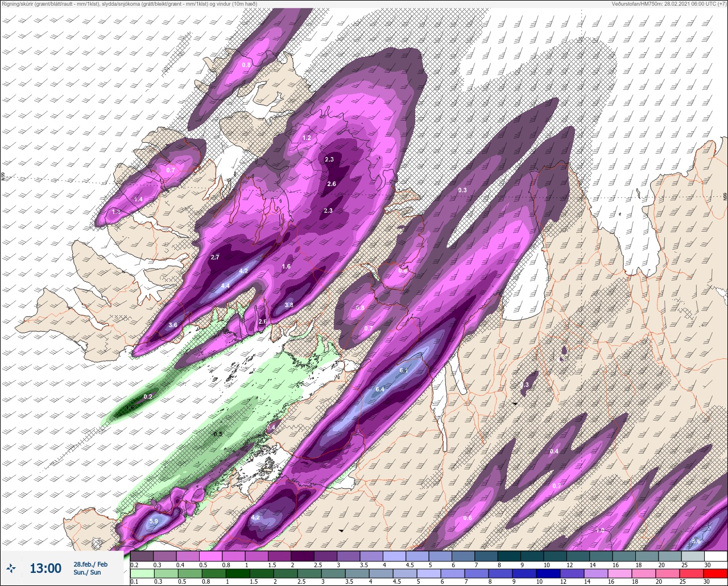This screenshot has width=728, height=586.
Task: Pick the white top legend swatch at 30
Action: 715,556
